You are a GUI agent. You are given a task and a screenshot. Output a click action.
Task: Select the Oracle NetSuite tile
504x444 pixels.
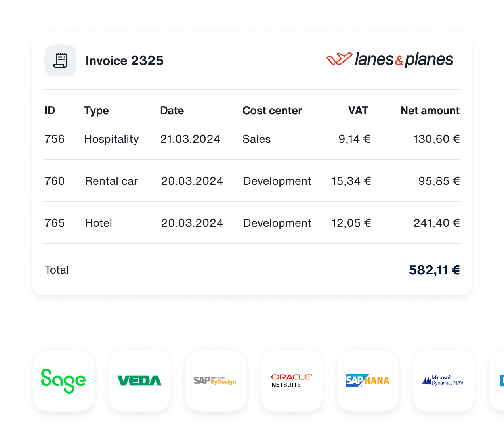(x=292, y=381)
